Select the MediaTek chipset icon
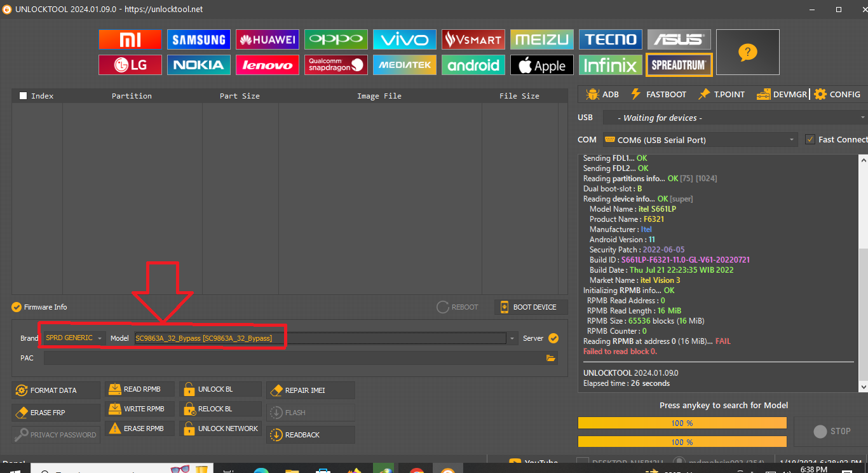This screenshot has height=473, width=868. (x=405, y=65)
